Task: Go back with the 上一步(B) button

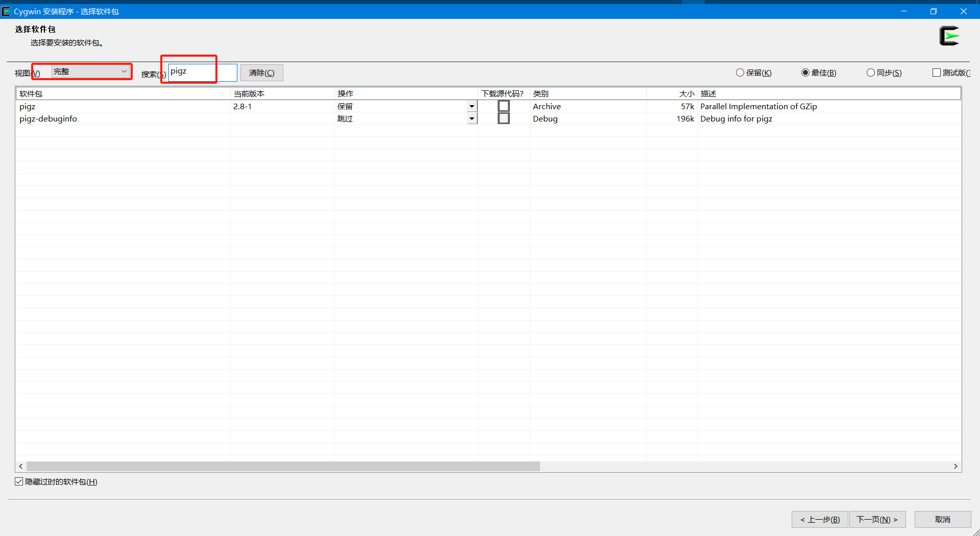Action: coord(820,519)
